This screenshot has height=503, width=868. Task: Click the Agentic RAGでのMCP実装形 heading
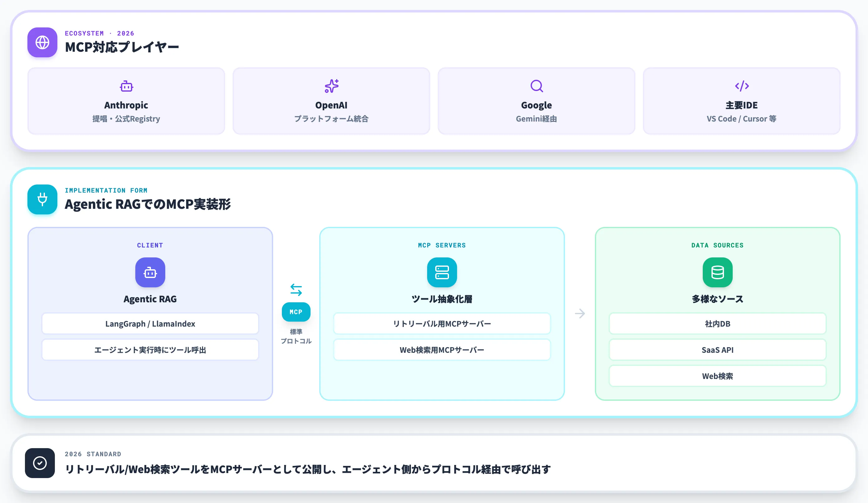point(148,204)
